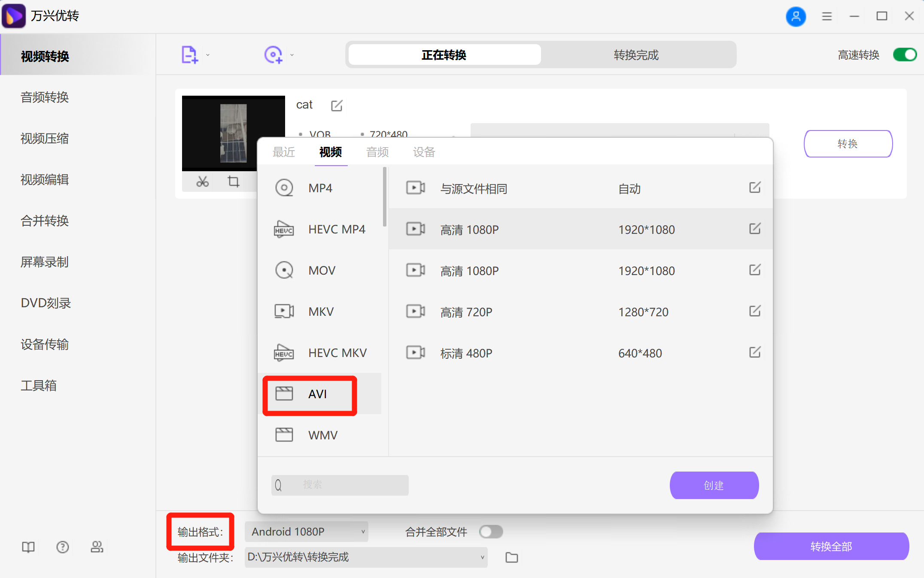The height and width of the screenshot is (578, 924).
Task: Click the community icon at bottom left
Action: [97, 547]
